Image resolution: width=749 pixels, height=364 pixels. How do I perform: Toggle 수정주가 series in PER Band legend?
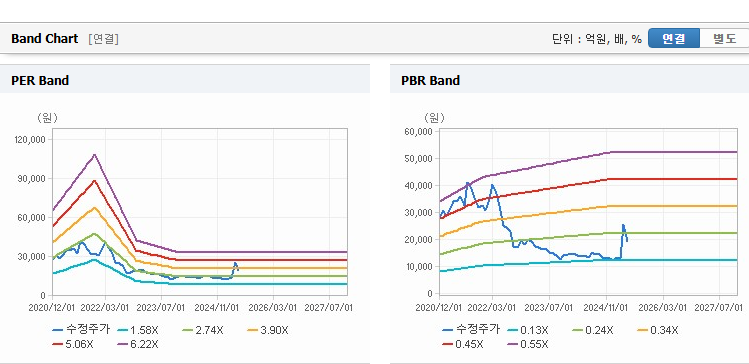tap(82, 330)
